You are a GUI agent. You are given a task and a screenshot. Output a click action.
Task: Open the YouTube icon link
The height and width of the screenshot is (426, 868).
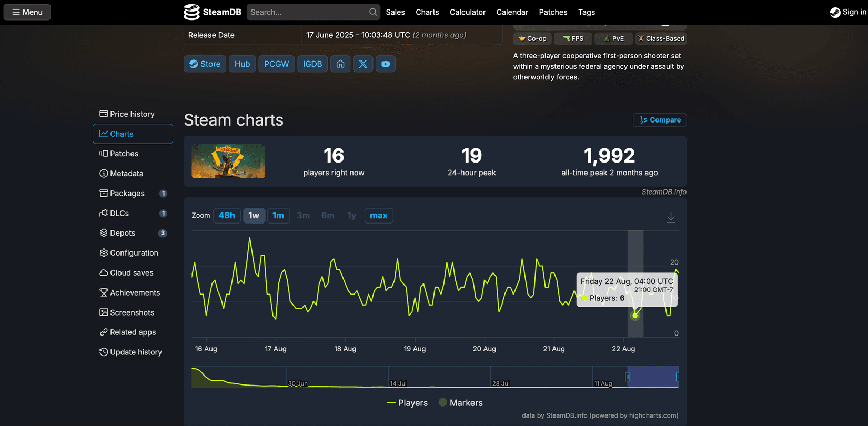pos(386,64)
